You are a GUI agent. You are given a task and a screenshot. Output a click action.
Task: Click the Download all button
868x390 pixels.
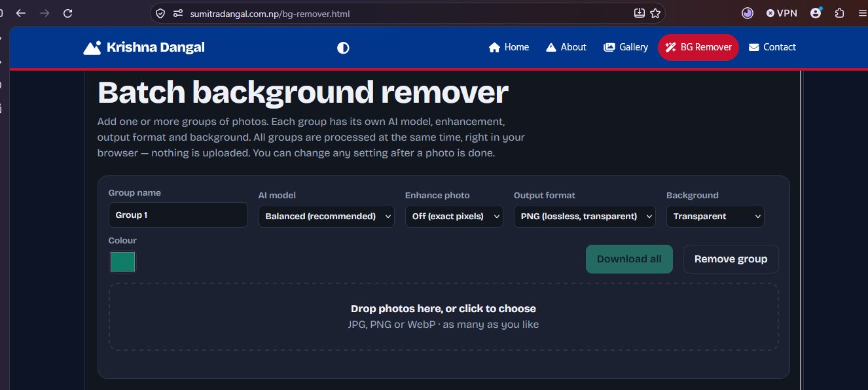click(x=629, y=259)
